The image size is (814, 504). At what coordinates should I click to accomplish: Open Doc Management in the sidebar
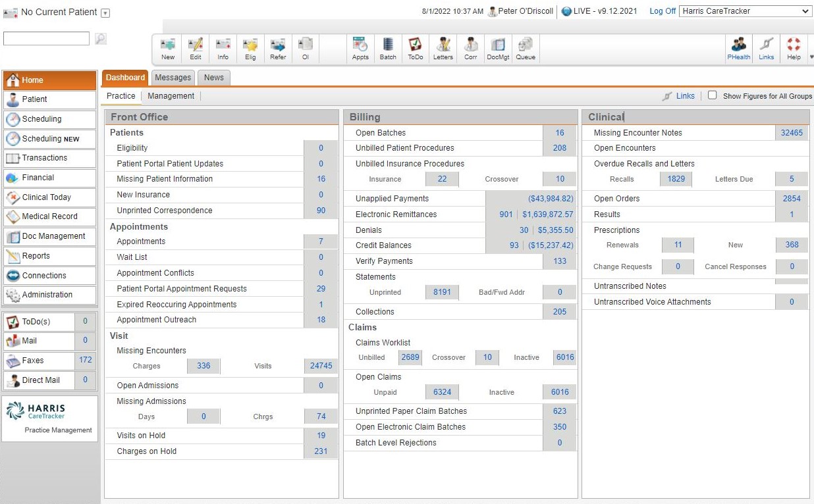pos(49,236)
